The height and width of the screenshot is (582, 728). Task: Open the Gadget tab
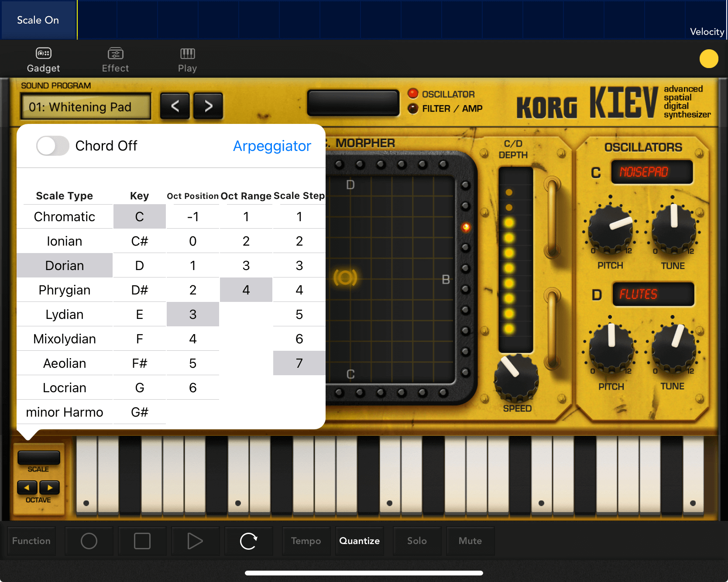[x=43, y=60]
